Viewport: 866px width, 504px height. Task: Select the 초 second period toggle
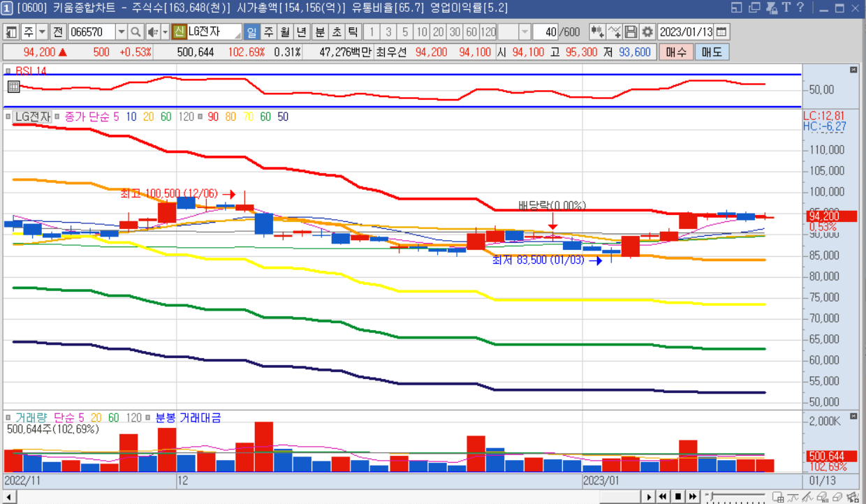click(x=336, y=32)
